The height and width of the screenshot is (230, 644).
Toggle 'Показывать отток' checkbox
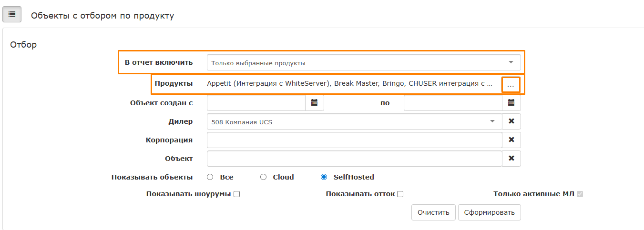[x=400, y=194]
